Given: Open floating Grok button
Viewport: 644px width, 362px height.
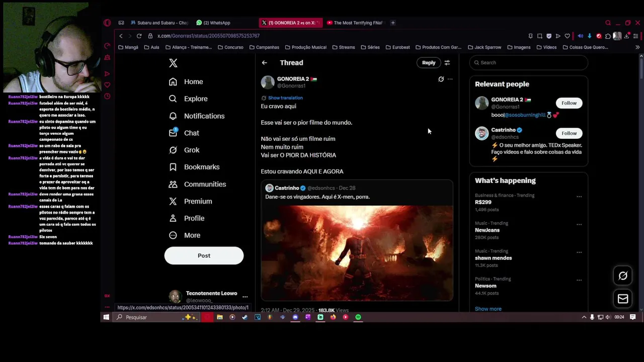Looking at the screenshot, I should [x=623, y=276].
